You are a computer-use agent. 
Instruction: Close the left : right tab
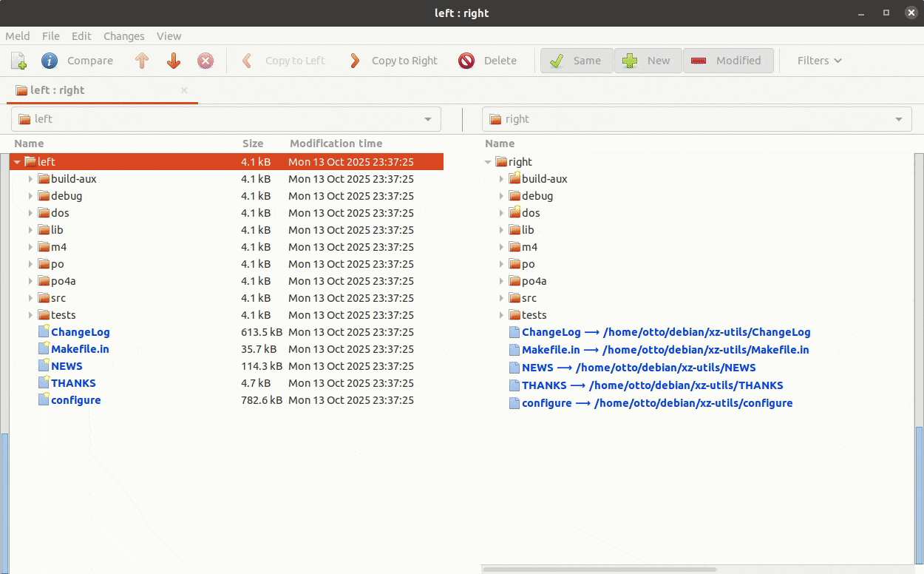click(184, 90)
